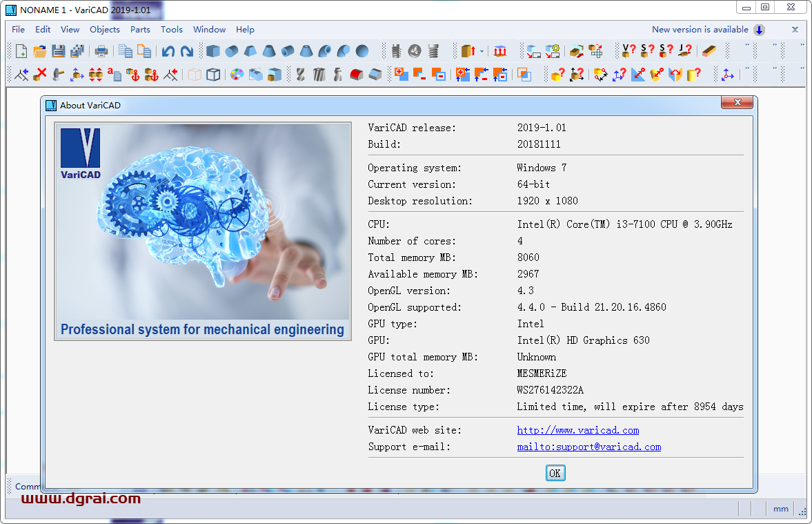
Task: Insert a box solid from the toolbar
Action: click(x=213, y=51)
